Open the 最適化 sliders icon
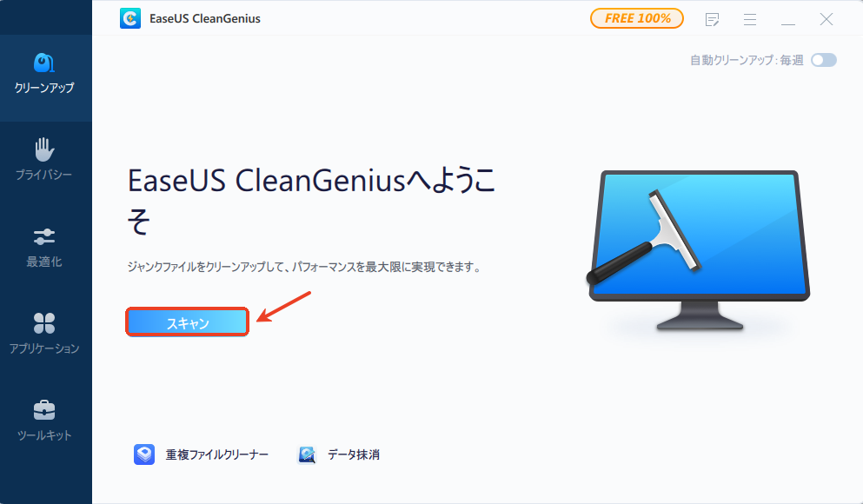 (x=44, y=237)
